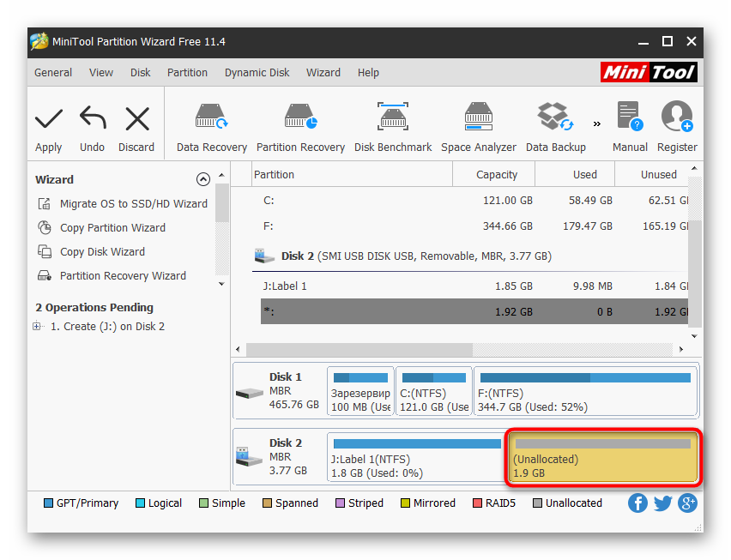
Task: Click the partition list horizontal scrollbar
Action: (x=359, y=350)
